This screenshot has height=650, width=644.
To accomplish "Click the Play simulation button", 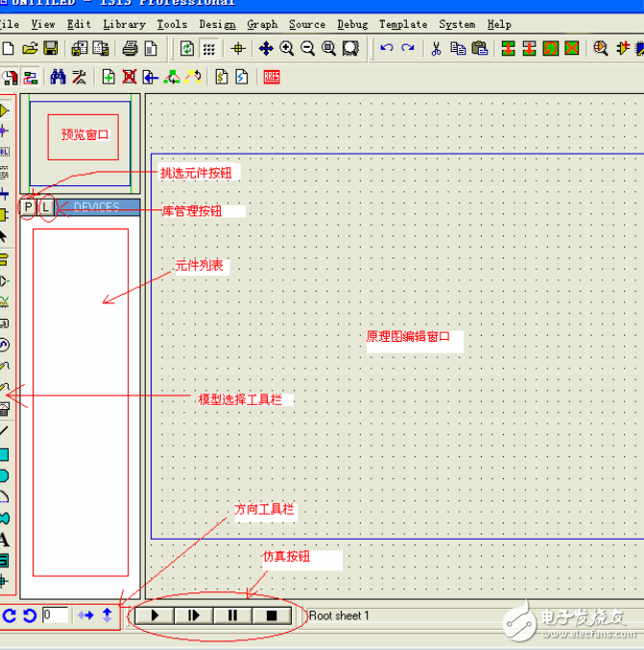I will click(x=155, y=615).
